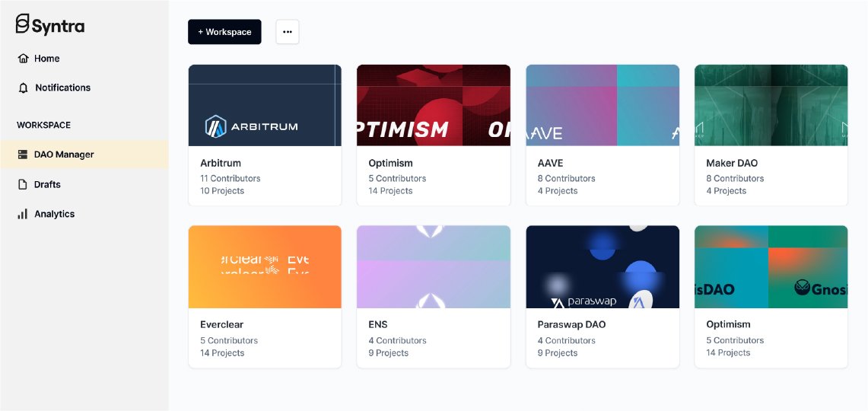Image resolution: width=868 pixels, height=411 pixels.
Task: Click the Arbitrum workspace title
Action: [x=221, y=164]
